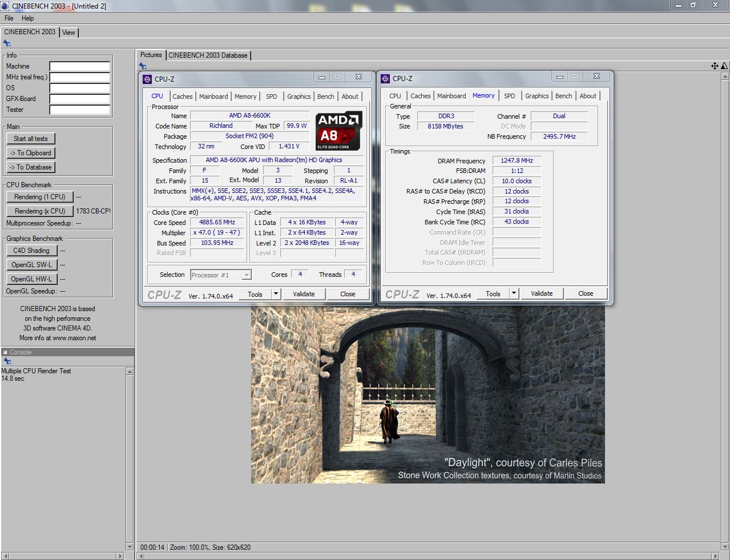Click Close button in left CPU-Z window

(x=348, y=294)
